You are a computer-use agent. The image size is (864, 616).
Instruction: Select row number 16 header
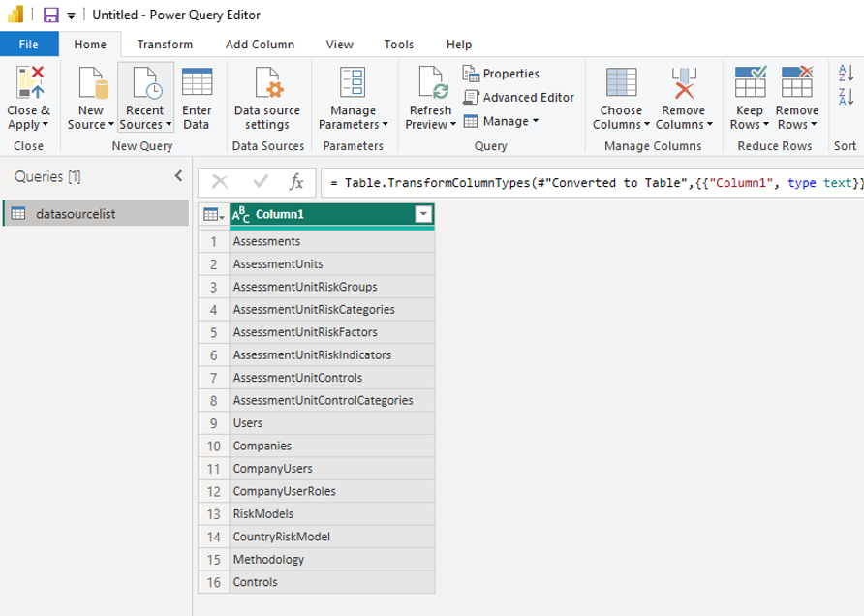pos(214,582)
